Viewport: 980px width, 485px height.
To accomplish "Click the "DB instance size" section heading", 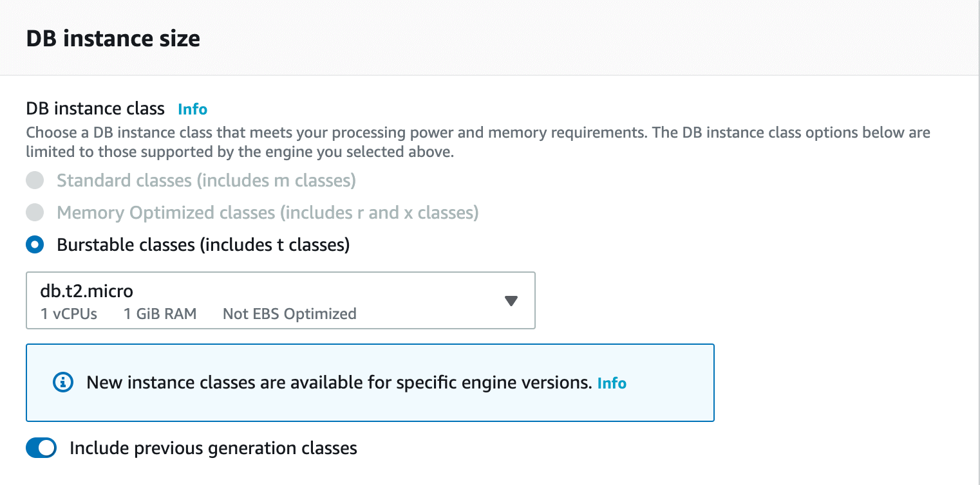I will pos(113,39).
